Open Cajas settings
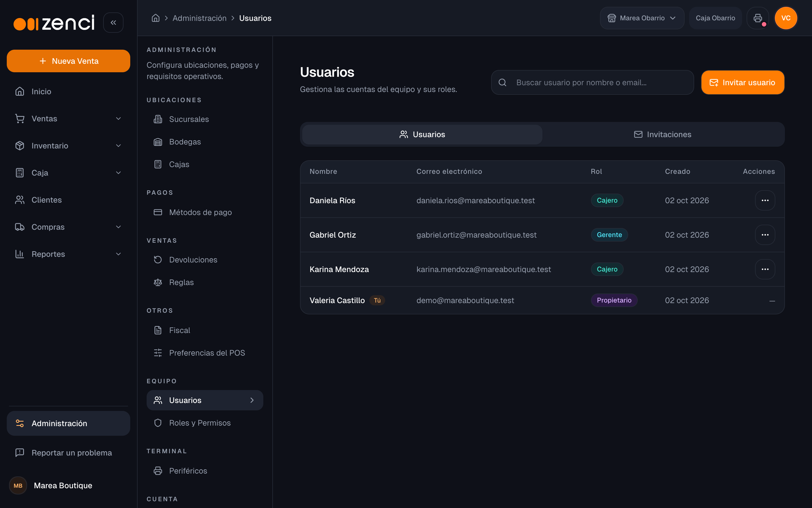 pyautogui.click(x=205, y=164)
